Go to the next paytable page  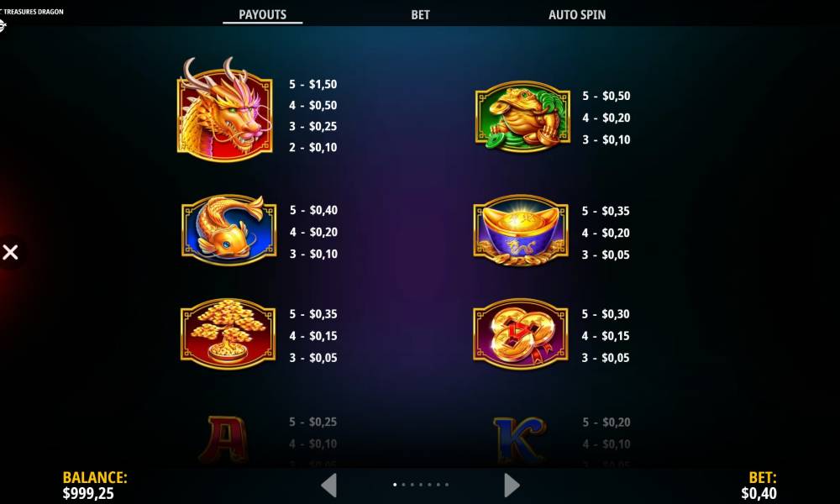pyautogui.click(x=512, y=486)
